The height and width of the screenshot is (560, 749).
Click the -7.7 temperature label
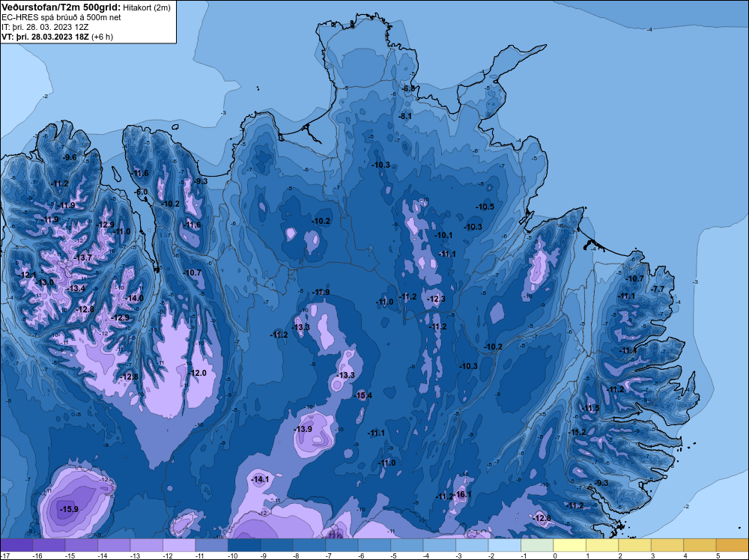pos(658,289)
